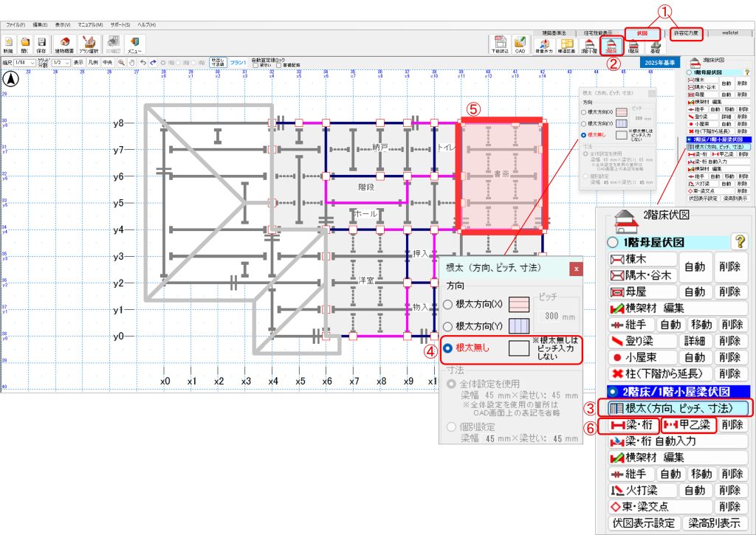Click the 保存 (save) floppy icon
Viewport: 756px width, 535px height.
click(41, 44)
